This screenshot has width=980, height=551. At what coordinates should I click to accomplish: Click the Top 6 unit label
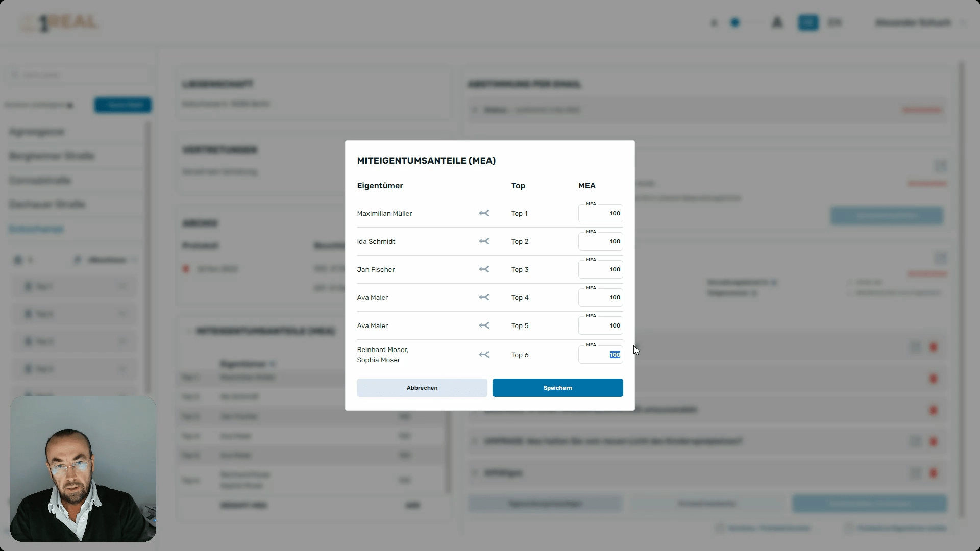(x=520, y=355)
